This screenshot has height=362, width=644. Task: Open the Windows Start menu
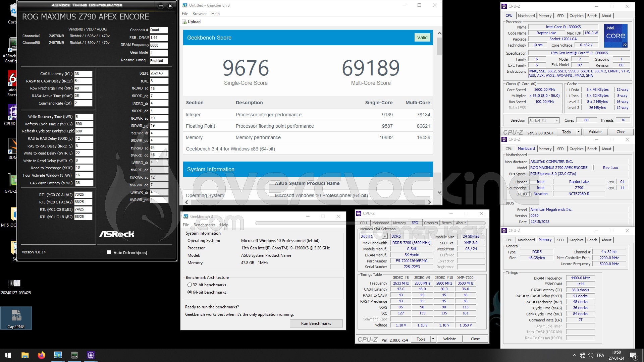point(8,355)
